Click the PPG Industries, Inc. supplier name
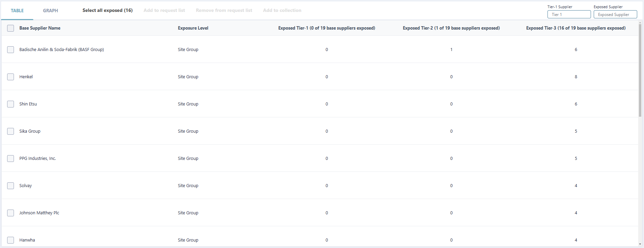The image size is (644, 248). (x=37, y=158)
